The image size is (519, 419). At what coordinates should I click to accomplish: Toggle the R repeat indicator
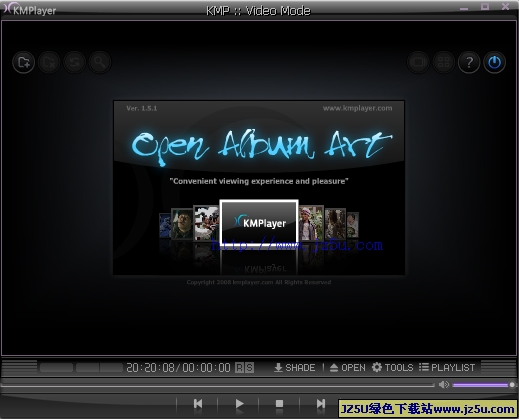[240, 367]
